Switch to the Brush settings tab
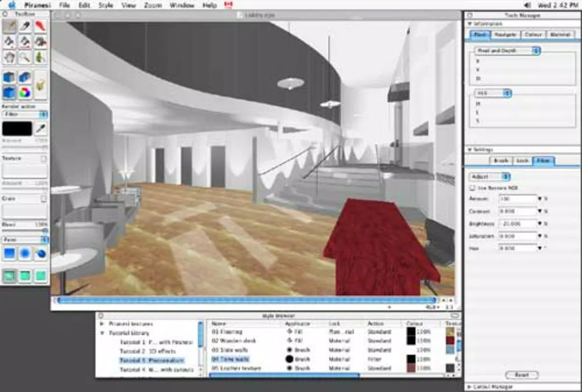Viewport: 582px width, 392px height. 501,161
